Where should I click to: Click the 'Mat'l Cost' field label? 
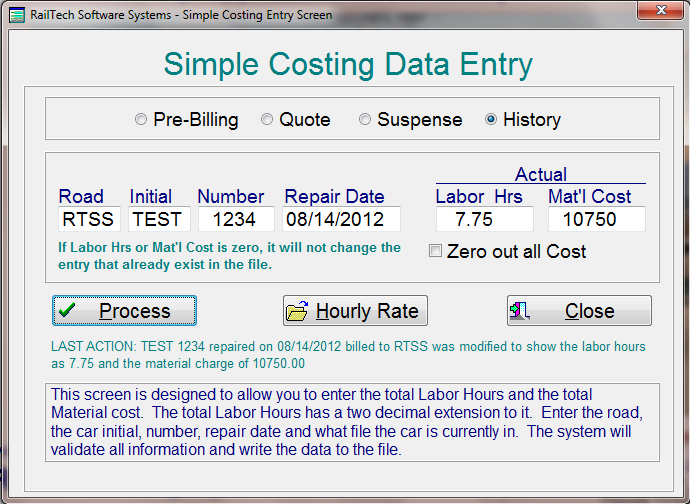[590, 196]
